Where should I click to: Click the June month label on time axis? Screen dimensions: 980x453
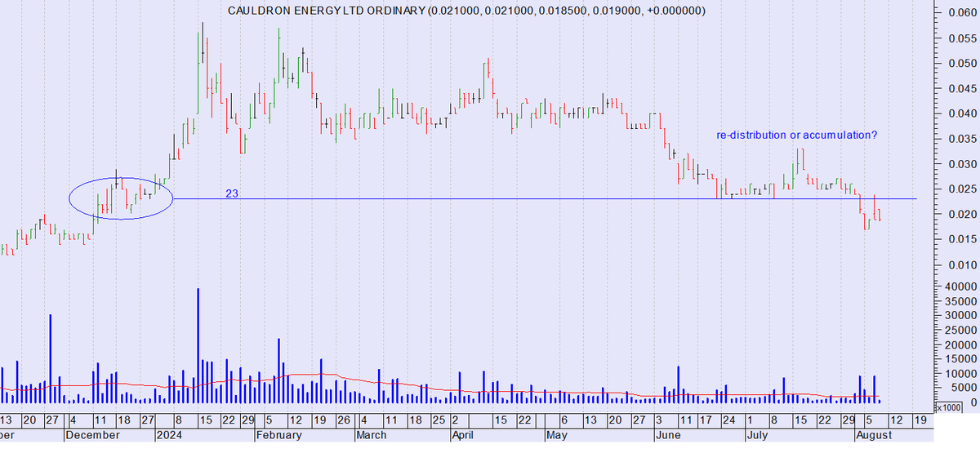667,435
